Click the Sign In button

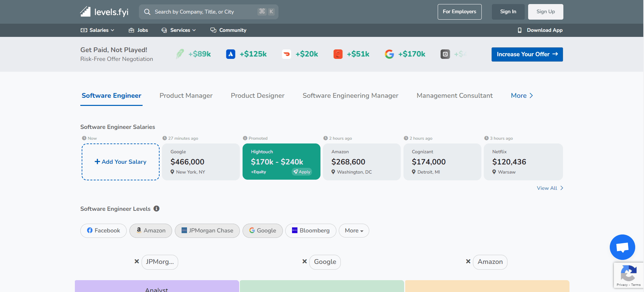[x=508, y=12]
